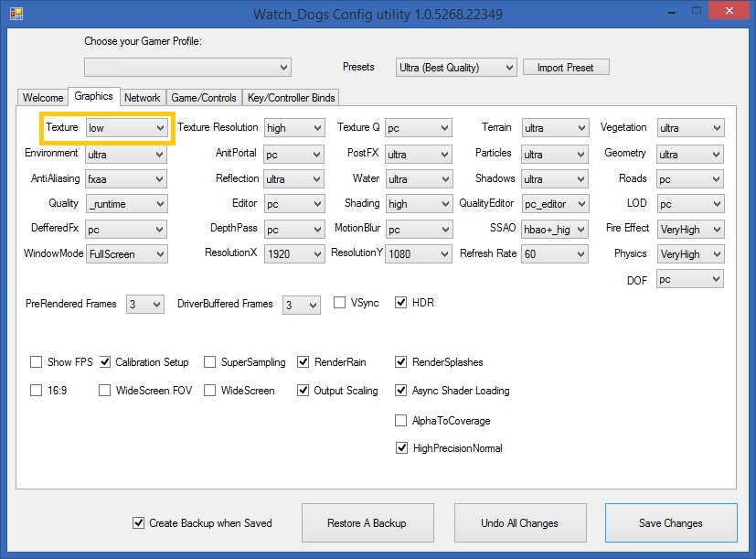
Task: Expand the Physics dropdown
Action: (x=690, y=254)
